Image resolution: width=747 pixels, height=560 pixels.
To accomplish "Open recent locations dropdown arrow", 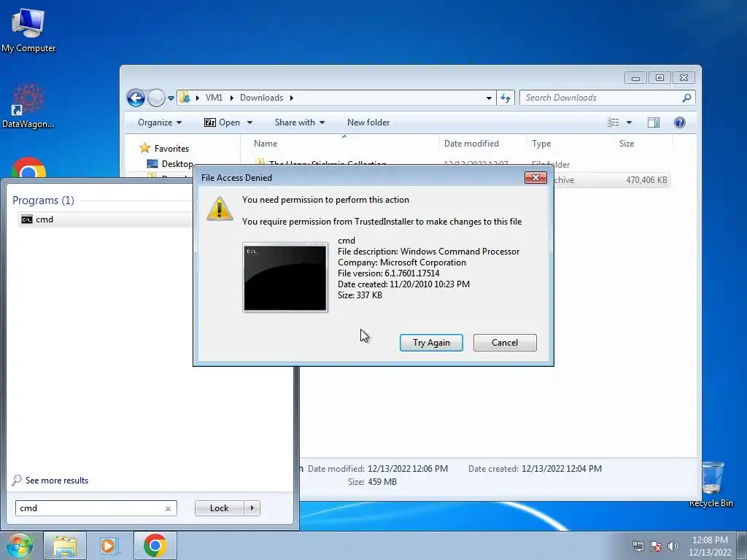I will tap(171, 98).
